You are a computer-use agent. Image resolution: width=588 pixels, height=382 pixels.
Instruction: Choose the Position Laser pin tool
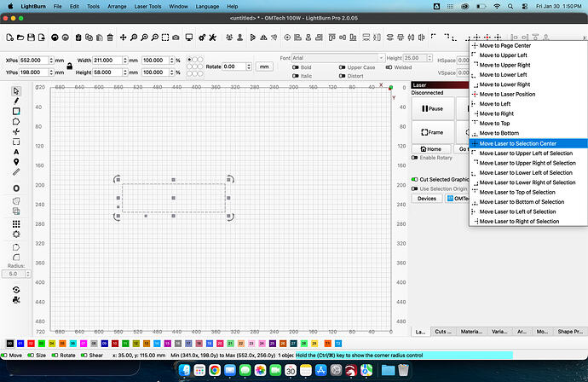click(x=15, y=162)
